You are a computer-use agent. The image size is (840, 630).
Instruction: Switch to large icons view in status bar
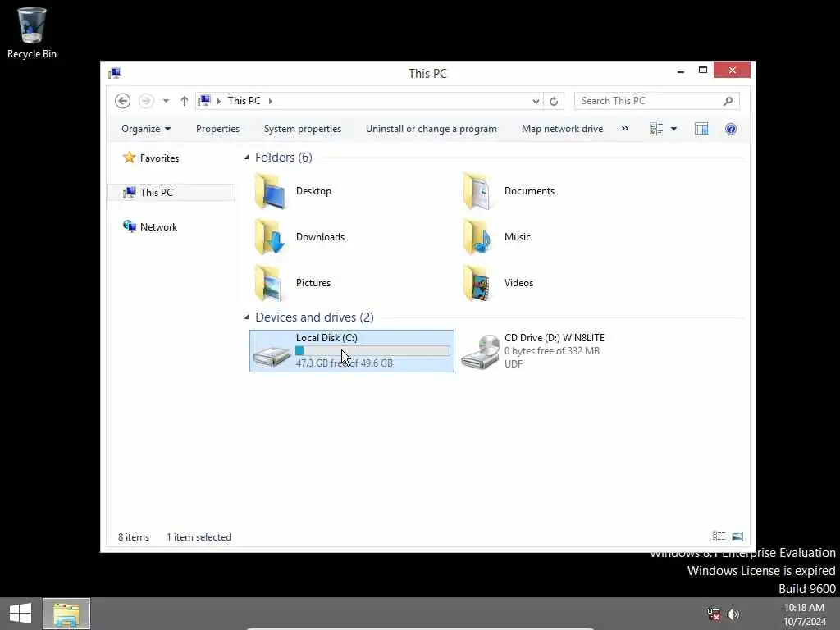[x=737, y=536]
